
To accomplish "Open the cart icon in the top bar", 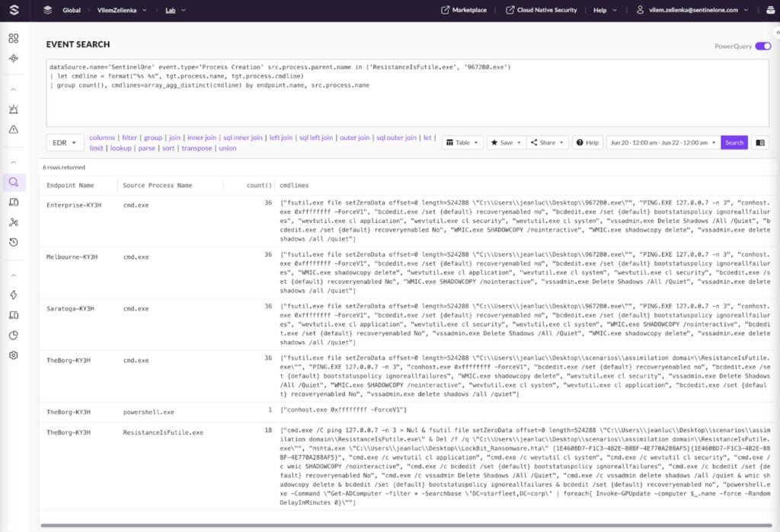I will pyautogui.click(x=771, y=10).
